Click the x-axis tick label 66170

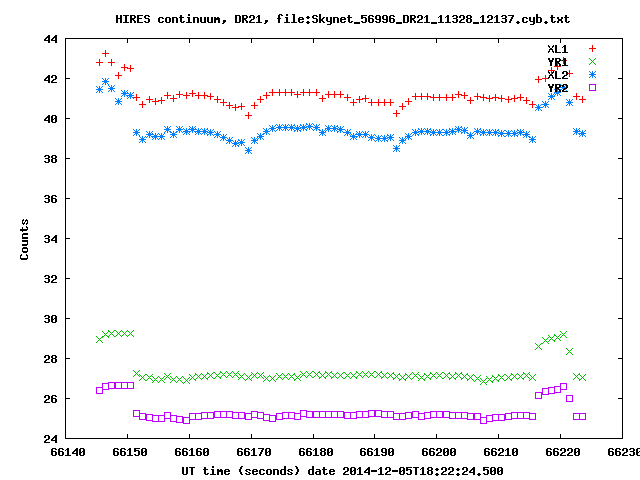pyautogui.click(x=254, y=452)
